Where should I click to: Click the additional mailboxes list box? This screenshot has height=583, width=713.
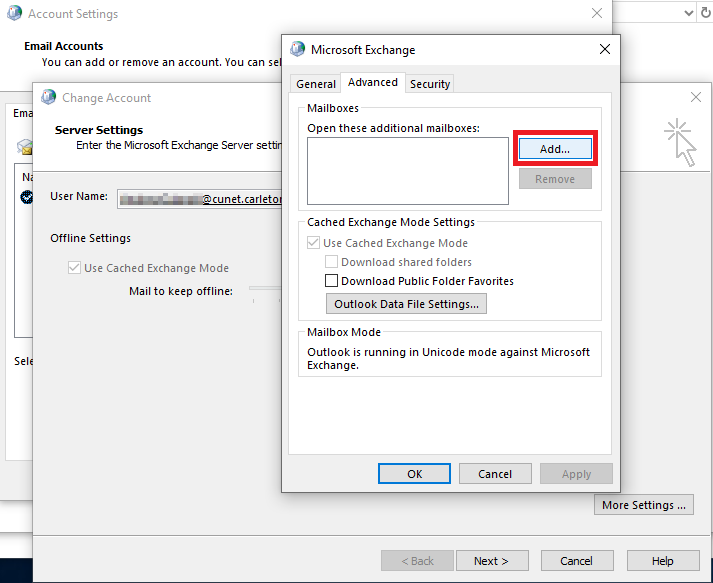[408, 171]
